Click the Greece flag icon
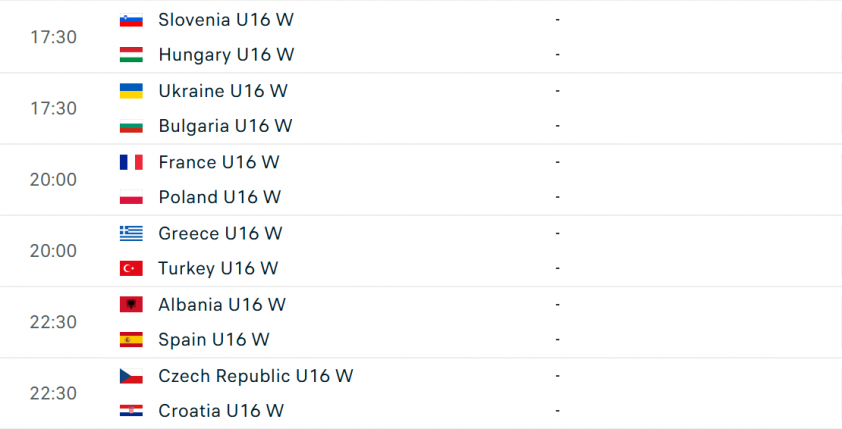842x429 pixels. 131,233
